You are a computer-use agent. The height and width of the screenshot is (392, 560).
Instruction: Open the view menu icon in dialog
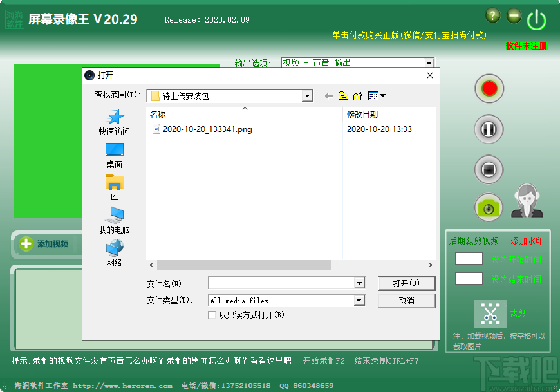coord(377,96)
